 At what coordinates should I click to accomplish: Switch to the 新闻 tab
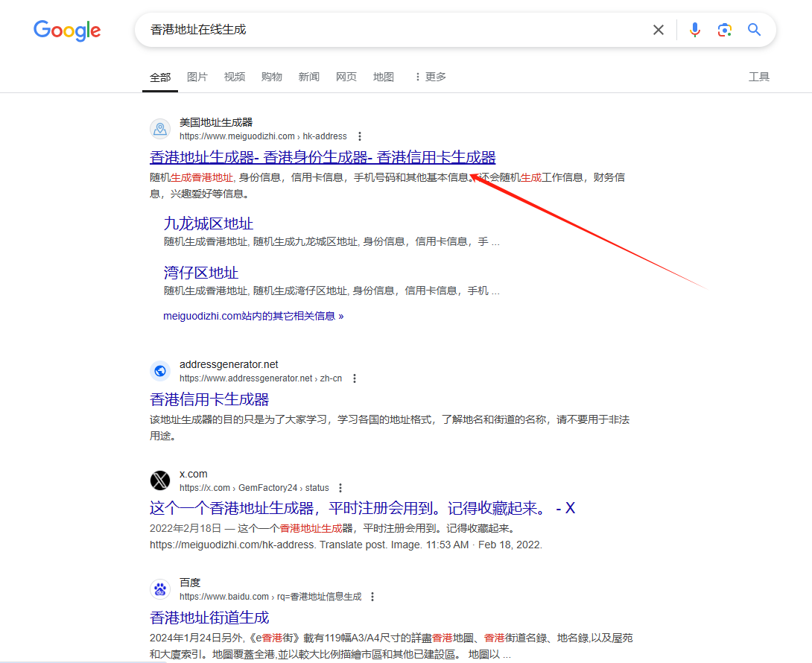click(x=309, y=77)
